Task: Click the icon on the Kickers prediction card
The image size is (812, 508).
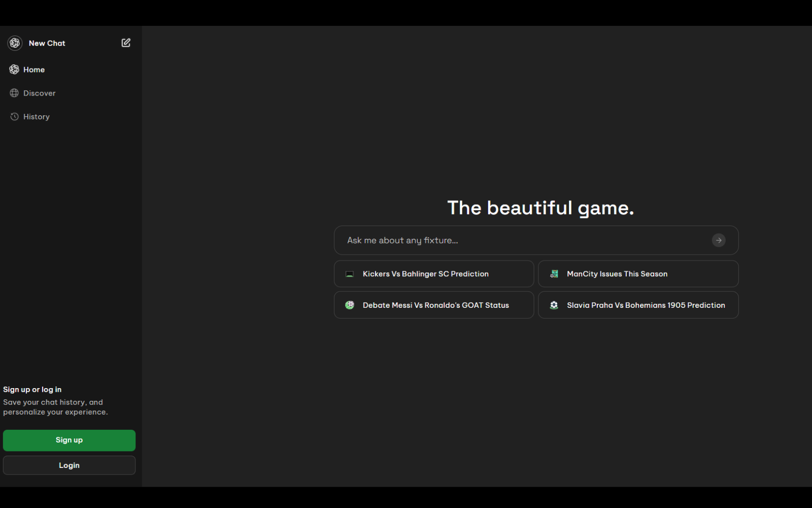Action: 350,274
